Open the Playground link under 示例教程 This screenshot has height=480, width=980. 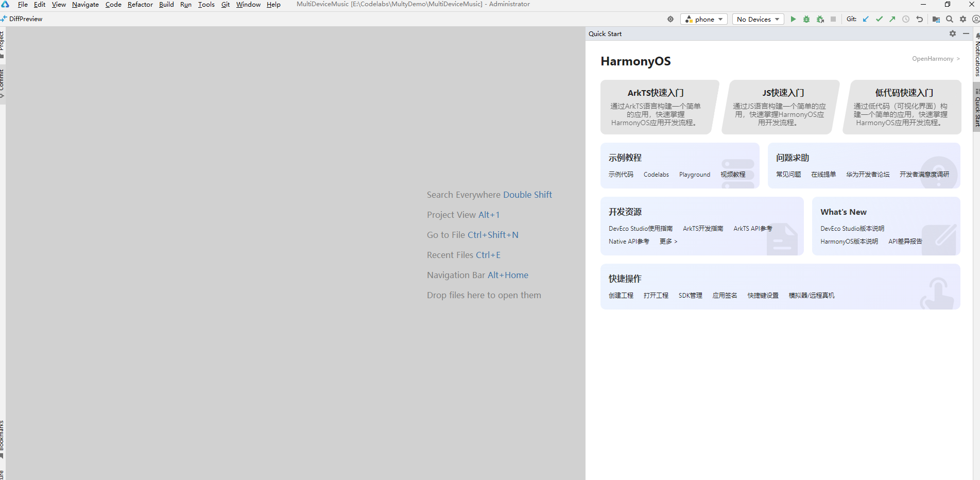(694, 175)
